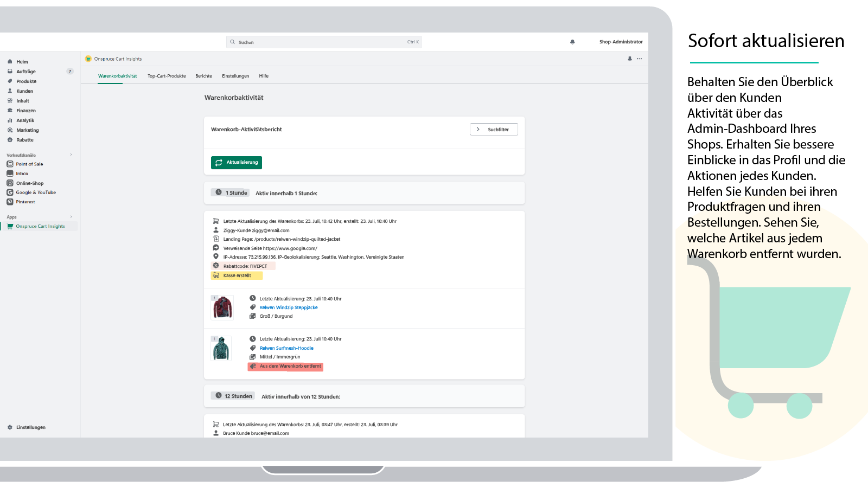Click the Landing Page path text
Viewport: 868px width, 488px height.
[282, 239]
